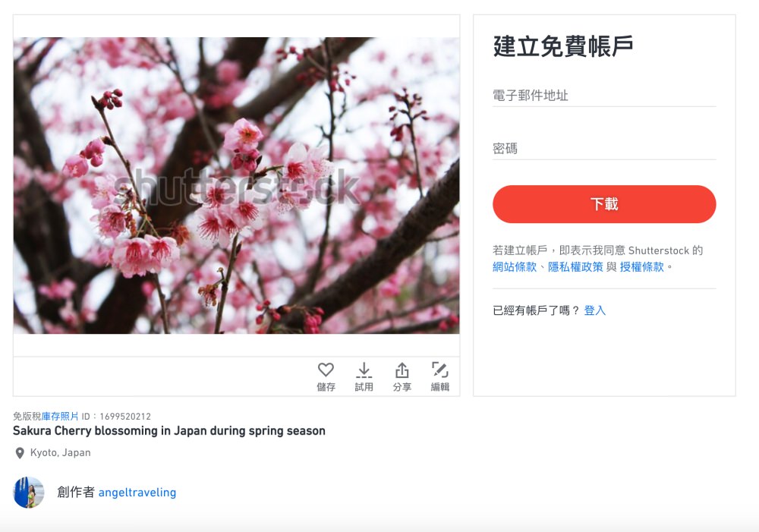Open angeltraveling's avatar picture
Viewport: 759px width, 532px height.
point(29,493)
